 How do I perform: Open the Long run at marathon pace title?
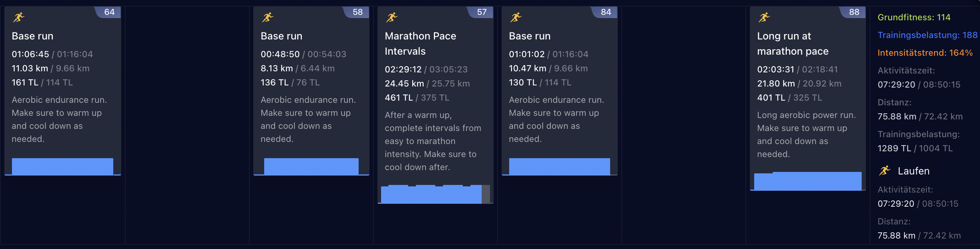(x=793, y=43)
